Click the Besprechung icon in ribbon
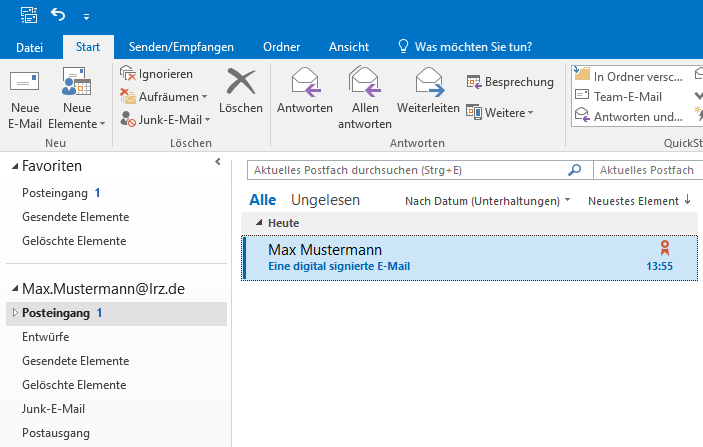 [475, 82]
